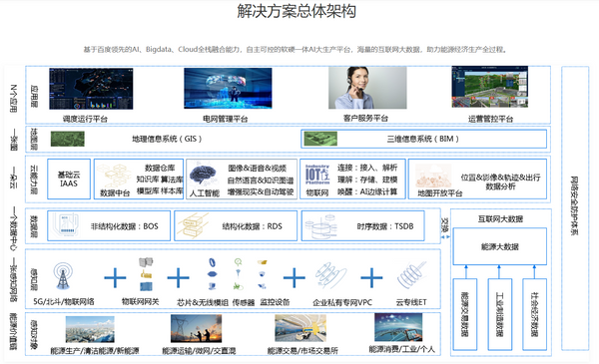Click the IOT 物联网 platform icon

coord(317,175)
